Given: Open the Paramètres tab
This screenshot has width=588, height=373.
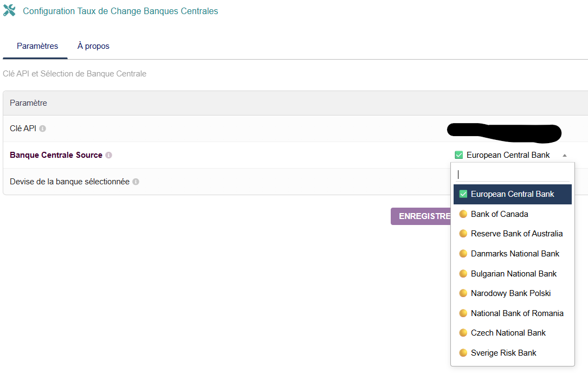Looking at the screenshot, I should point(37,46).
